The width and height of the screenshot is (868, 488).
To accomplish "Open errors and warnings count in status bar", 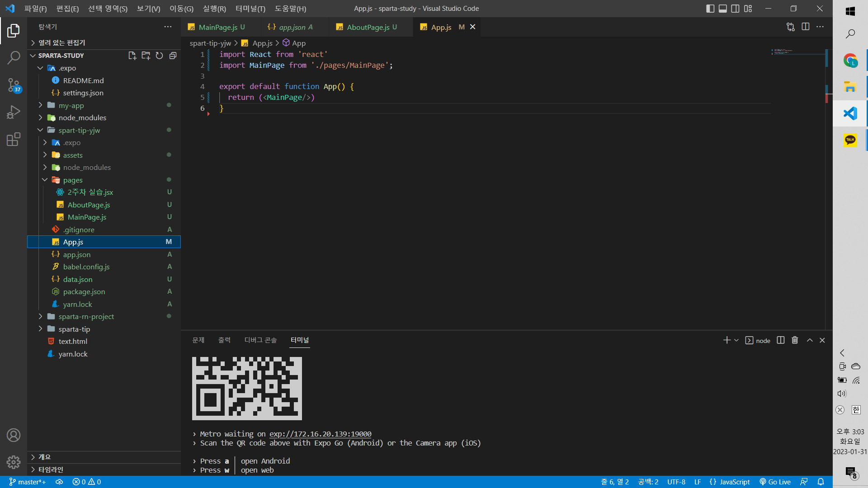I will tap(87, 482).
